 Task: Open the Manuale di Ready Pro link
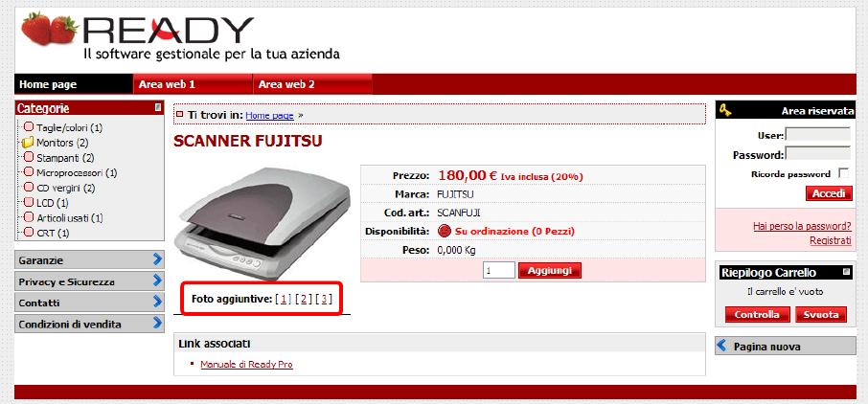click(x=246, y=364)
